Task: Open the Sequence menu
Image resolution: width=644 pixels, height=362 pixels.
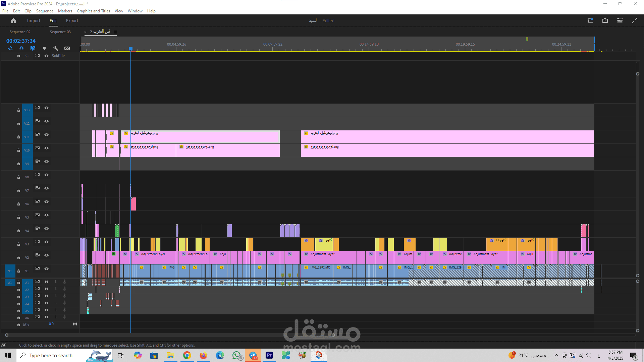Action: point(45,11)
